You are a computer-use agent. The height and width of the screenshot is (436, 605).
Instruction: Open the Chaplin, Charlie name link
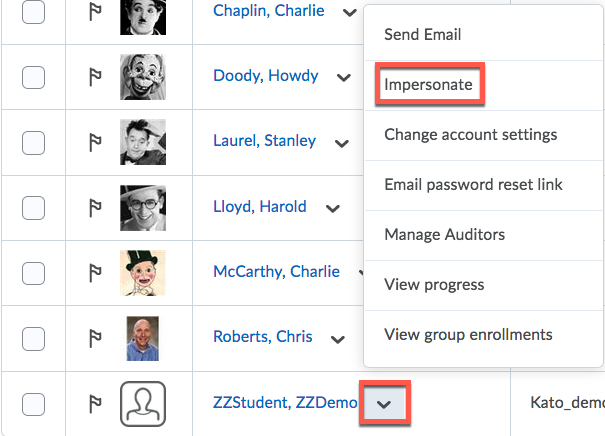tap(270, 12)
